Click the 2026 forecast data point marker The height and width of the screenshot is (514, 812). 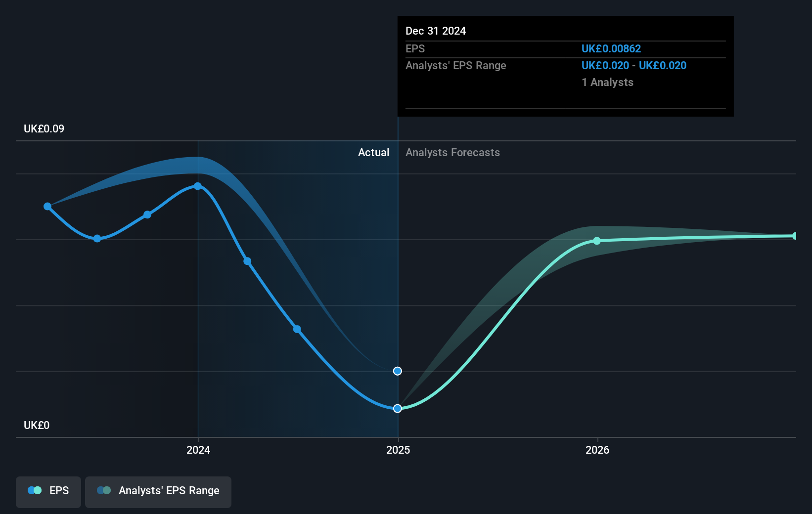click(597, 241)
